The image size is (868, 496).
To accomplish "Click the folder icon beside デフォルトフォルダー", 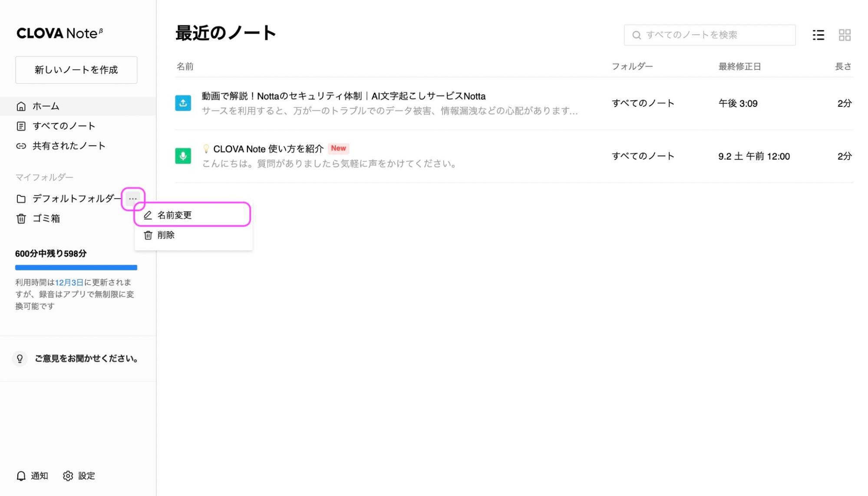I will pyautogui.click(x=21, y=199).
